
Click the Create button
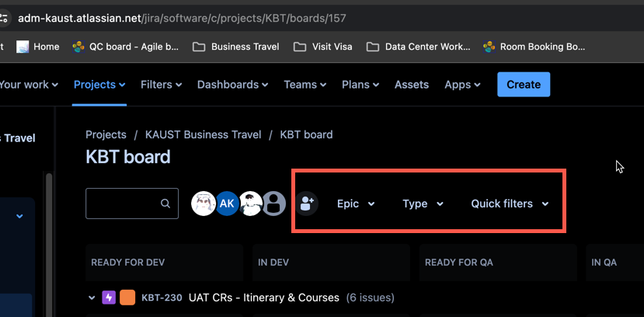[524, 85]
